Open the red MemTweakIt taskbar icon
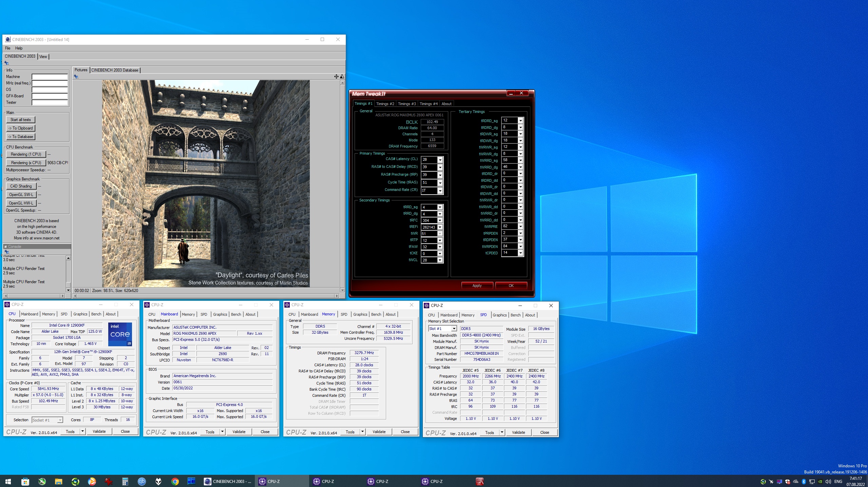The width and height of the screenshot is (868, 487). pyautogui.click(x=479, y=481)
